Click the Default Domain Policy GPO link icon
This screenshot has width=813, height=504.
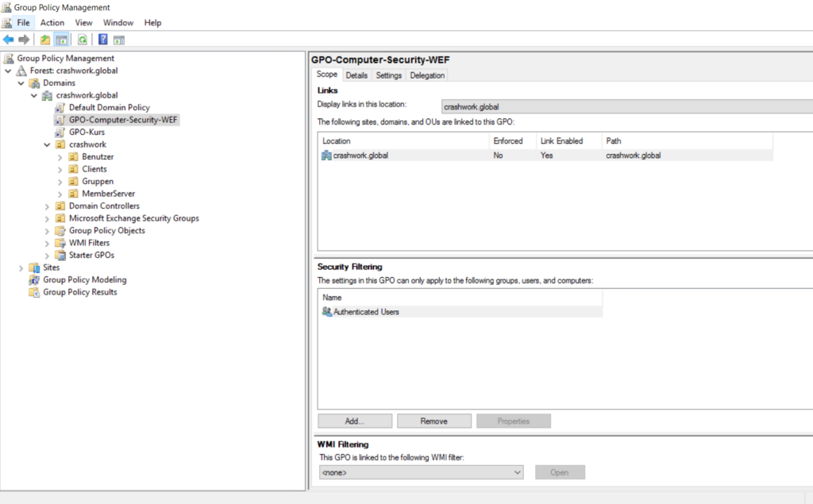click(x=60, y=107)
